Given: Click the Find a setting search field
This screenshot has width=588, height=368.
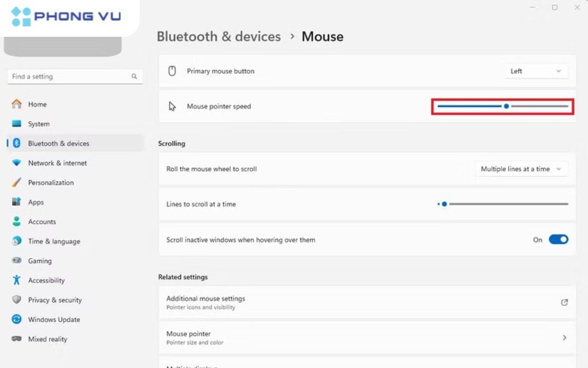Looking at the screenshot, I should pyautogui.click(x=75, y=76).
